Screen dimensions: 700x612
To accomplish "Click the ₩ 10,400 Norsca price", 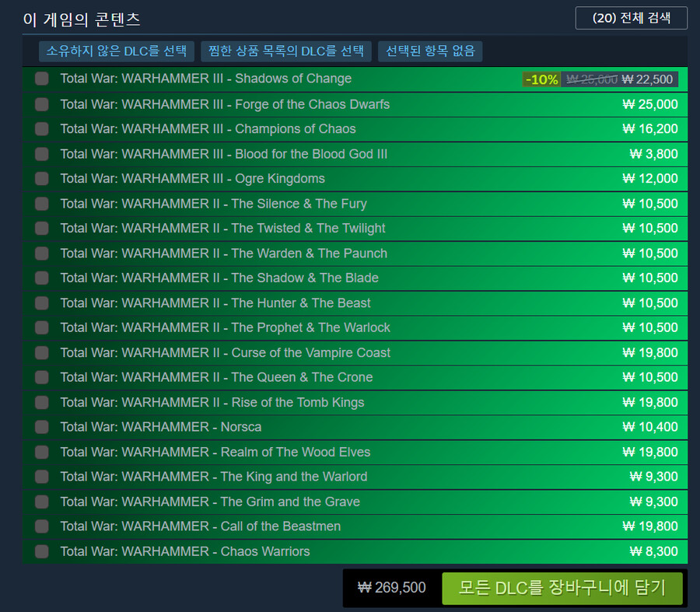I will (x=650, y=427).
